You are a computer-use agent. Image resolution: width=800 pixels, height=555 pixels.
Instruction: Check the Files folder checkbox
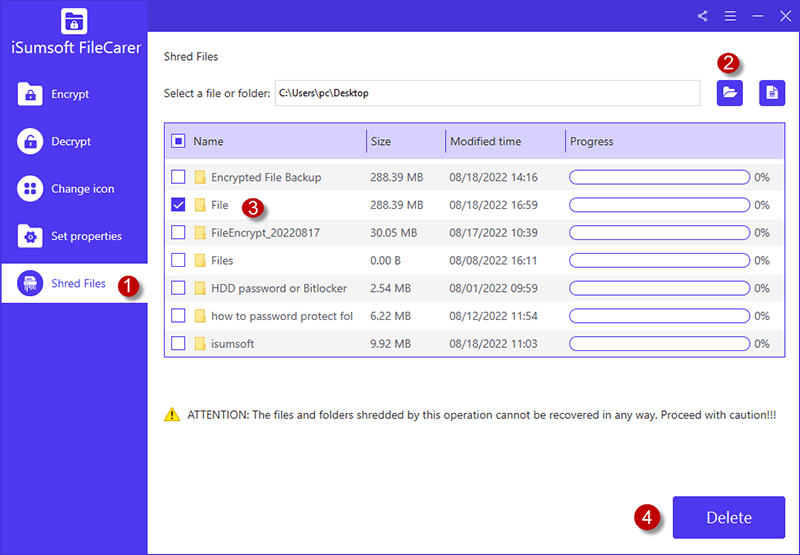178,260
